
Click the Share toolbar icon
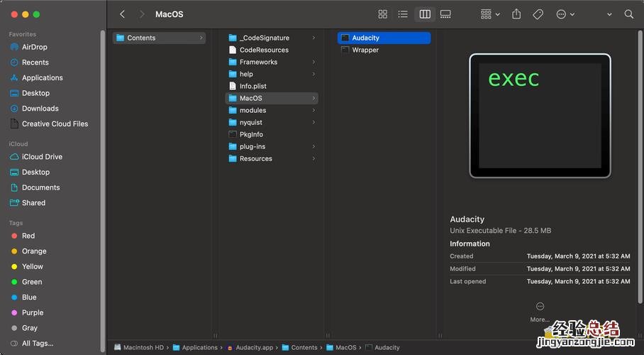pyautogui.click(x=516, y=14)
